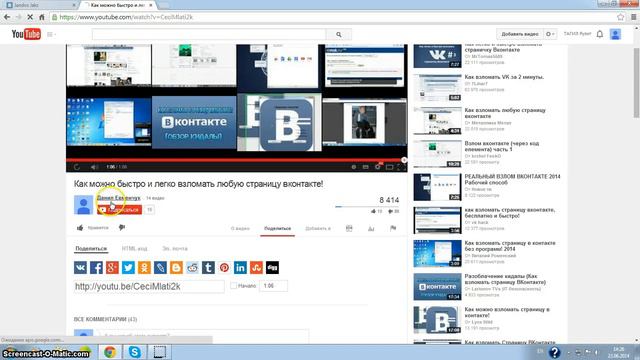
Task: Click the YouTube search field
Action: (209, 35)
